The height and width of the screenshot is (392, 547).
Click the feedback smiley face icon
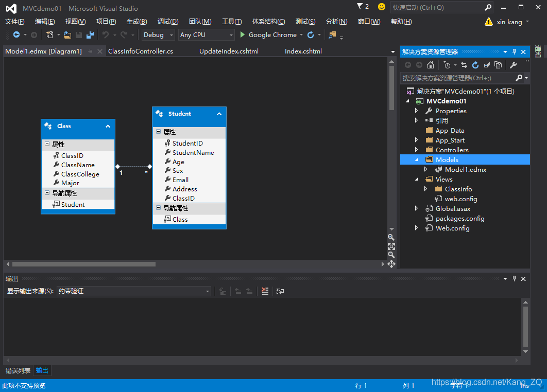(382, 7)
